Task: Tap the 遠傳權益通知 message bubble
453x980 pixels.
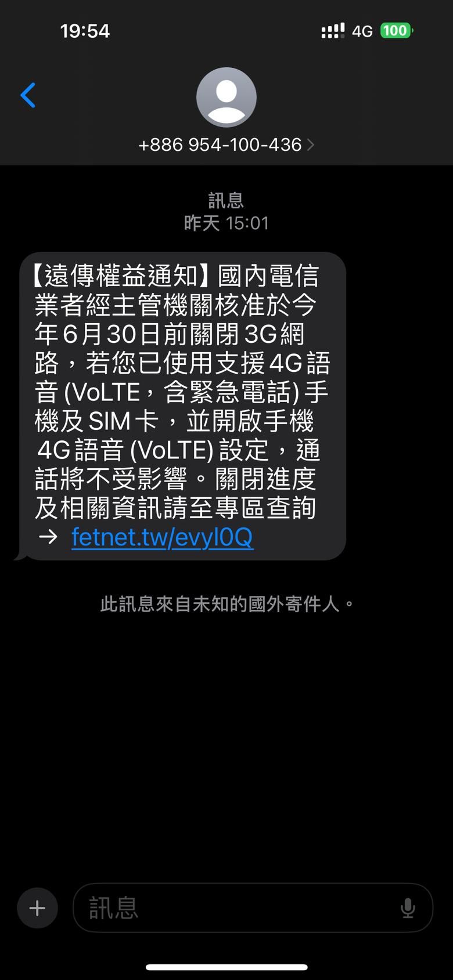Action: coord(183,406)
